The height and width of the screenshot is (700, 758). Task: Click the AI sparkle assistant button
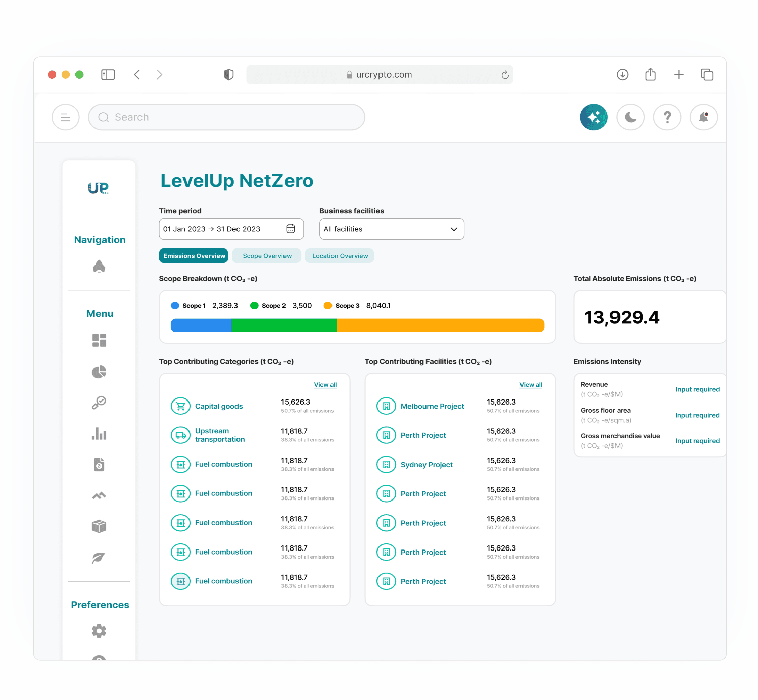click(593, 117)
